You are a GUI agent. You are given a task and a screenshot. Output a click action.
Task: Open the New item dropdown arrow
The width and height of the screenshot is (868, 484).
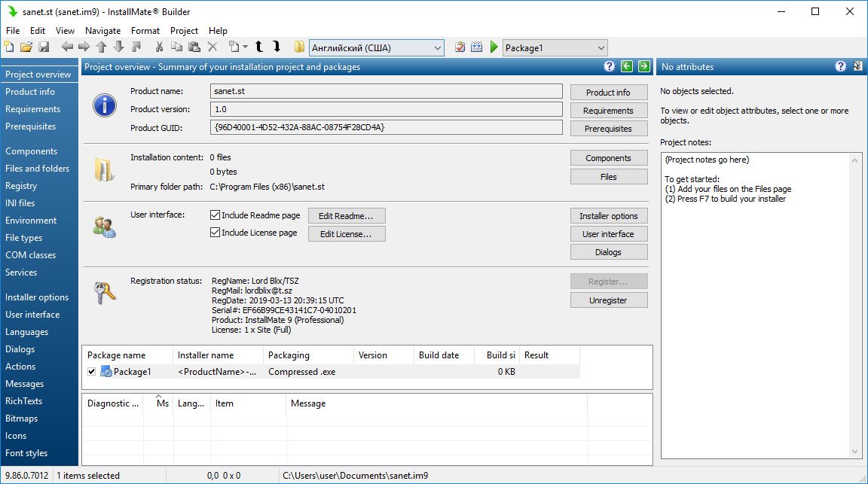[x=245, y=47]
